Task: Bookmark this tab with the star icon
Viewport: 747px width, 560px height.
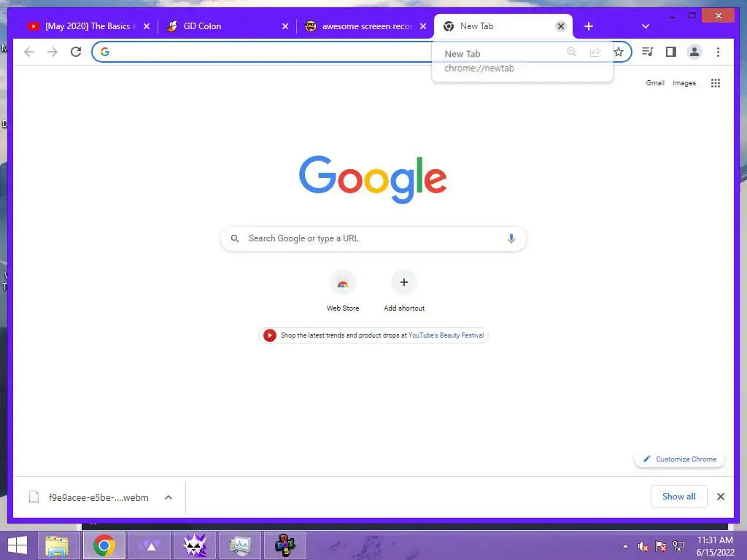Action: [x=619, y=52]
